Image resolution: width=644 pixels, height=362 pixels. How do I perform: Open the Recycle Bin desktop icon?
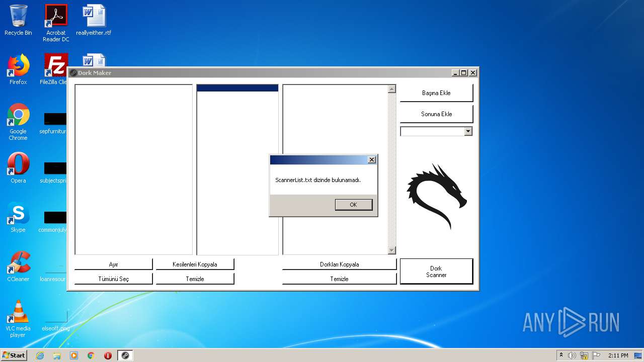(x=18, y=20)
